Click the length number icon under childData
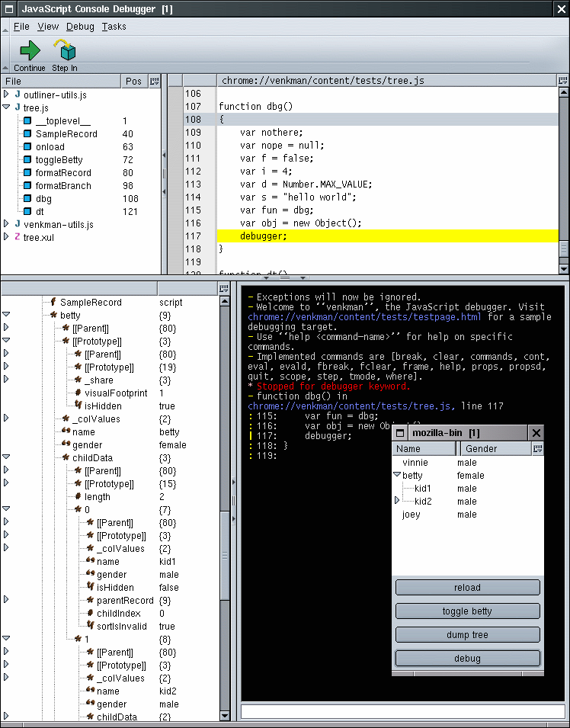570x728 pixels. coord(78,496)
